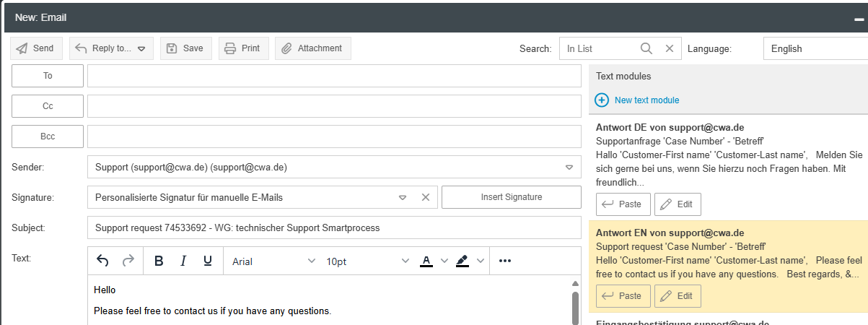Click the Attachment paperclip button
This screenshot has height=325, width=868.
pyautogui.click(x=312, y=48)
